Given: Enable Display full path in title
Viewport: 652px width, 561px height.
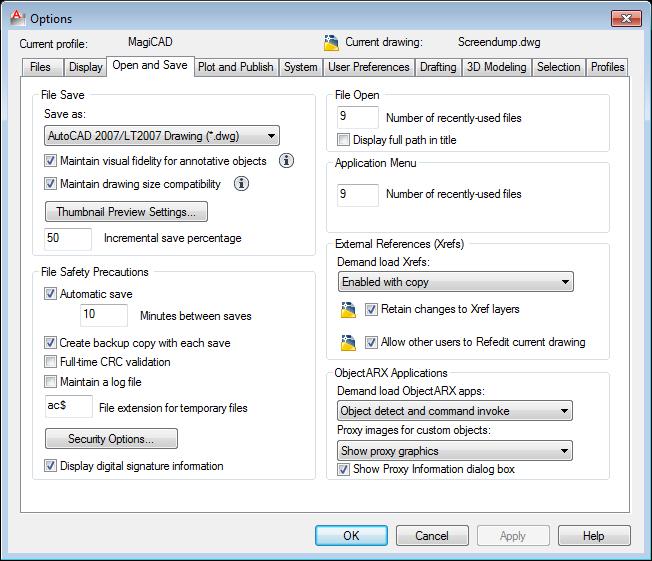Looking at the screenshot, I should [343, 139].
